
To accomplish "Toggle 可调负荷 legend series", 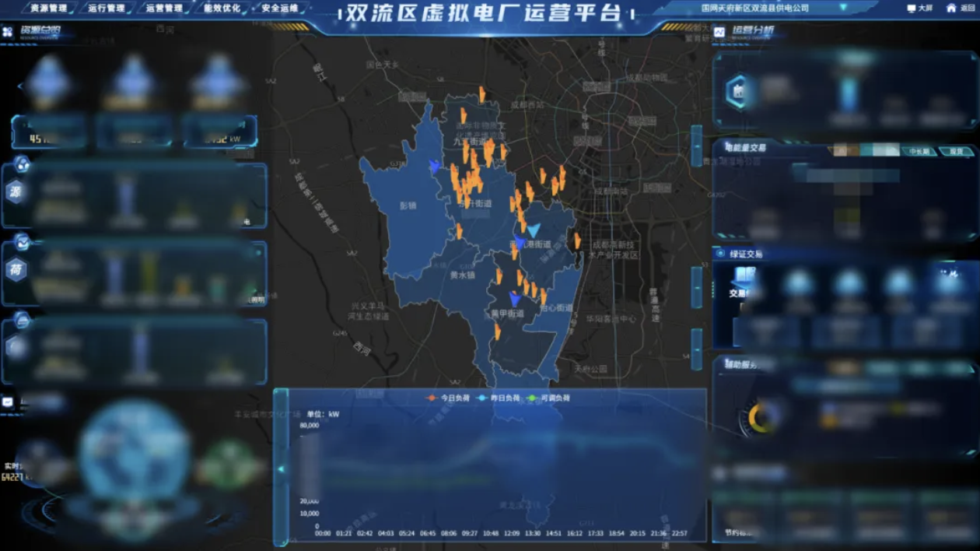I will point(547,398).
